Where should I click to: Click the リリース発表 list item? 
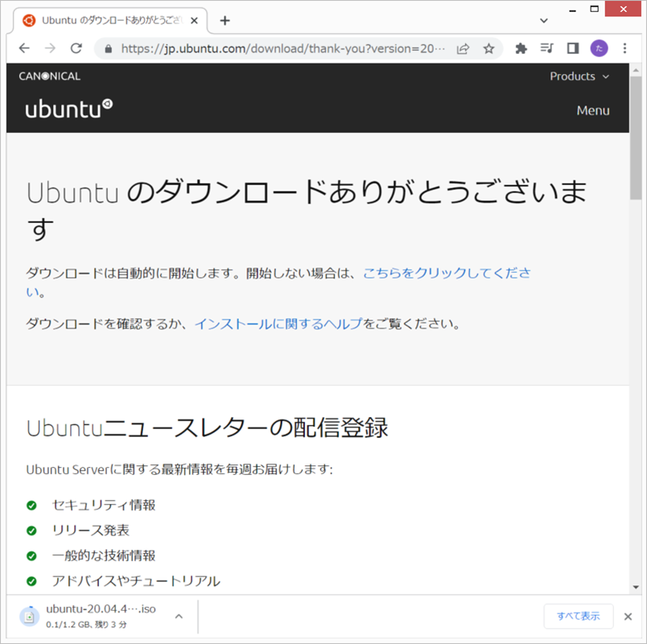point(91,530)
